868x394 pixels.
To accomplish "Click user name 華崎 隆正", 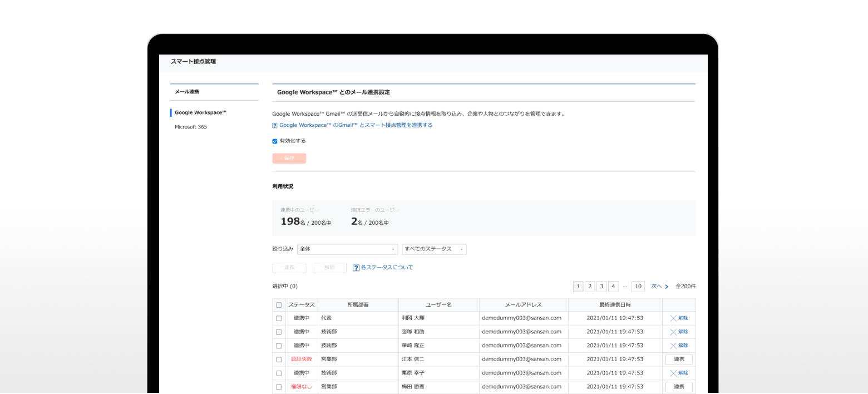I will pyautogui.click(x=412, y=346).
